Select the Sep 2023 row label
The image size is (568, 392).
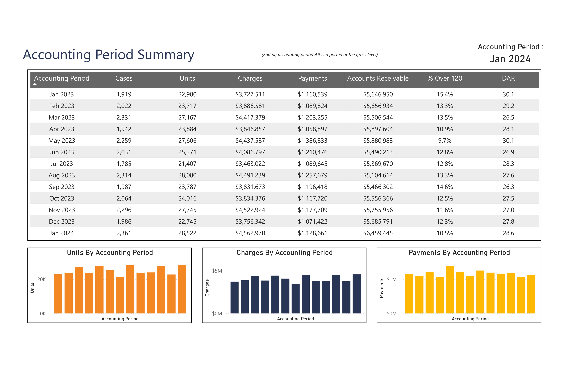(62, 187)
